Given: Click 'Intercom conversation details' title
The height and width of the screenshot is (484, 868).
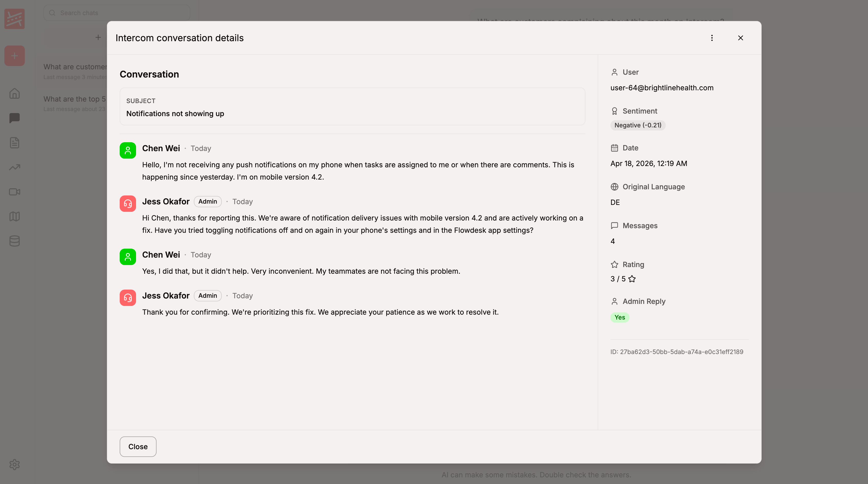Looking at the screenshot, I should coord(180,38).
